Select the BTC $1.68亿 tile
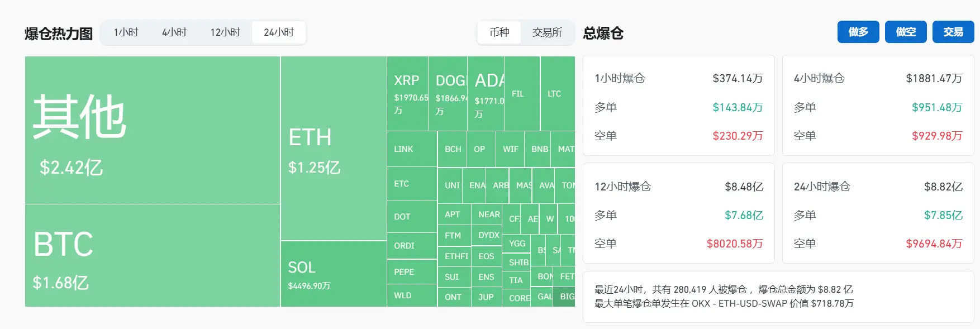Image resolution: width=980 pixels, height=329 pixels. click(x=153, y=256)
